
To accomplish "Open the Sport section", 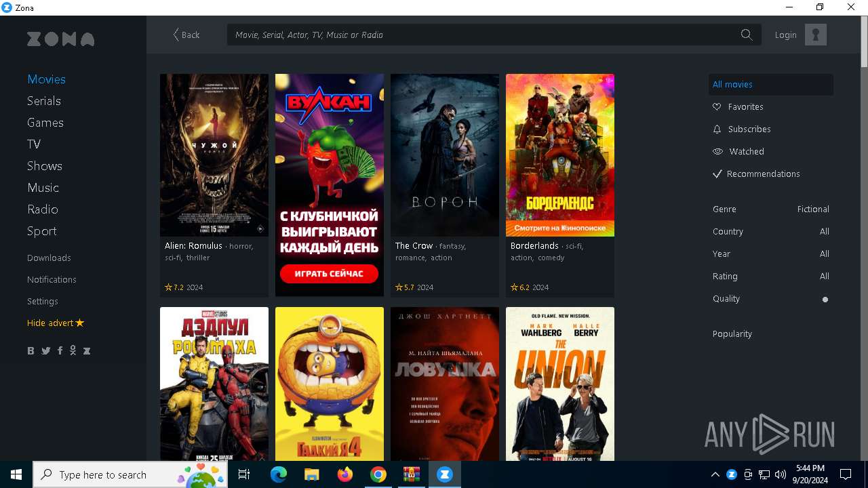I will pos(42,231).
